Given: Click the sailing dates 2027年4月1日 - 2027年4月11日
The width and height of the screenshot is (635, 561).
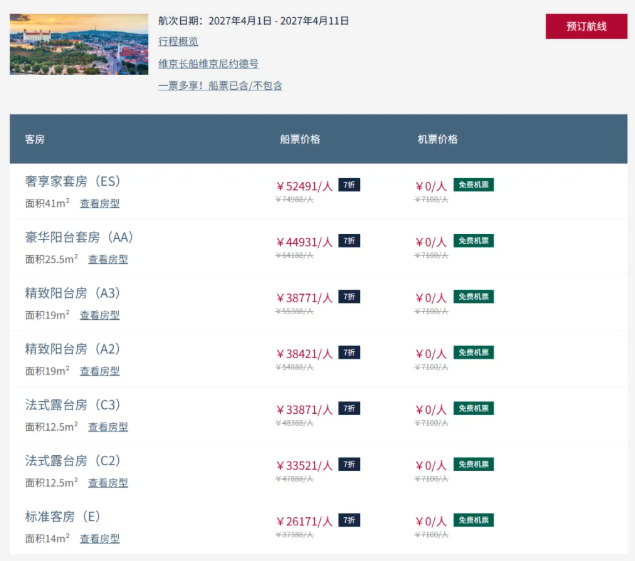Looking at the screenshot, I should tap(279, 21).
